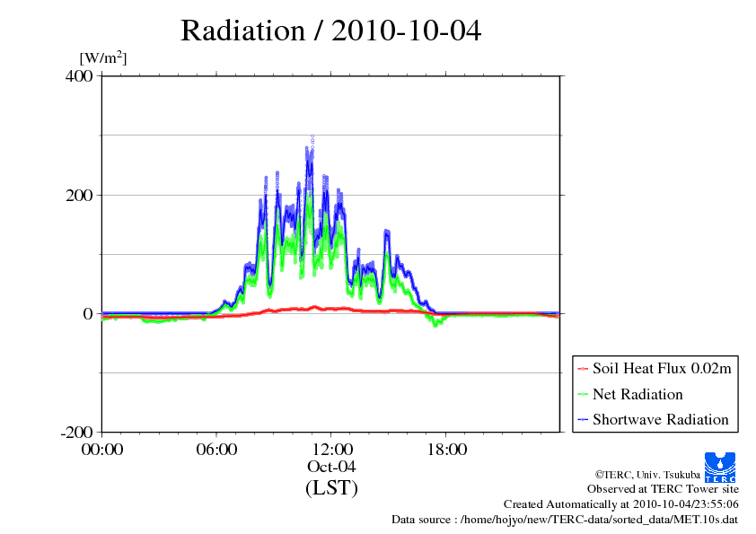Click the '(LST)' time zone label

(x=331, y=487)
